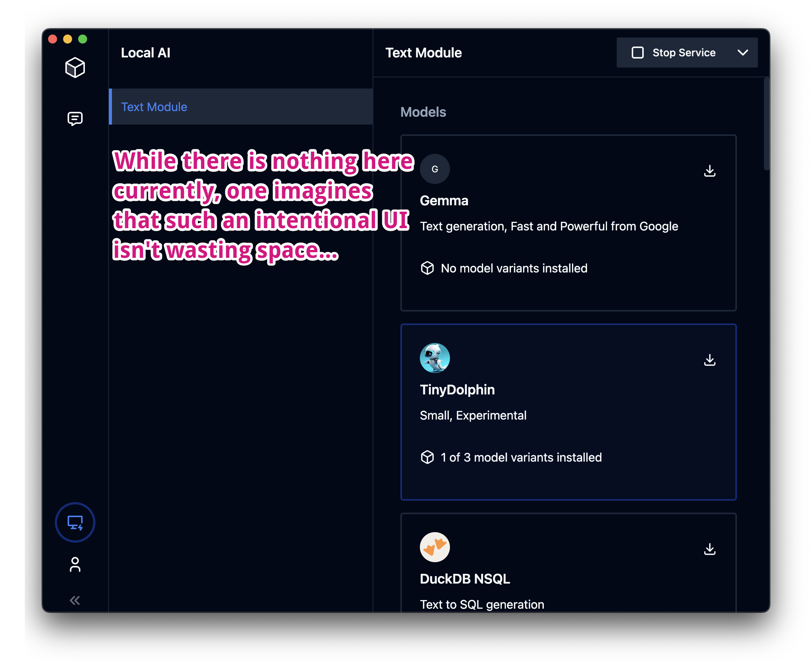Click the TinyDolphin avatar thumbnail
The width and height of the screenshot is (812, 668).
435,358
